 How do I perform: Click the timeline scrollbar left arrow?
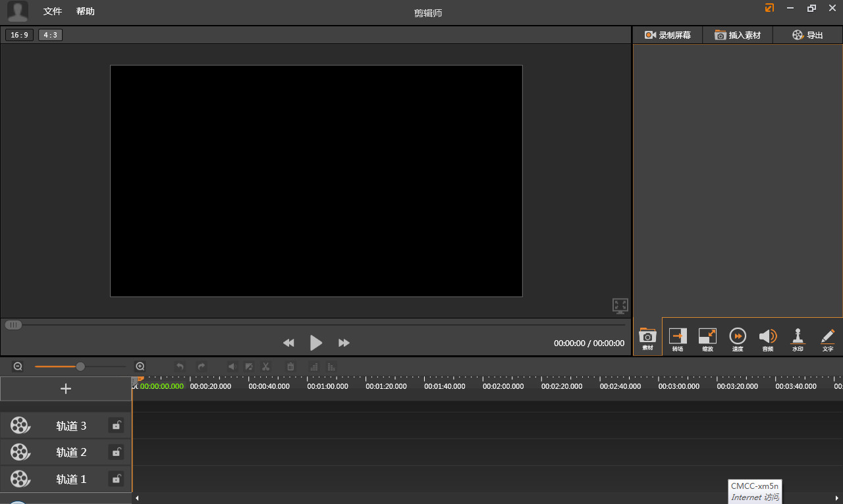(137, 498)
